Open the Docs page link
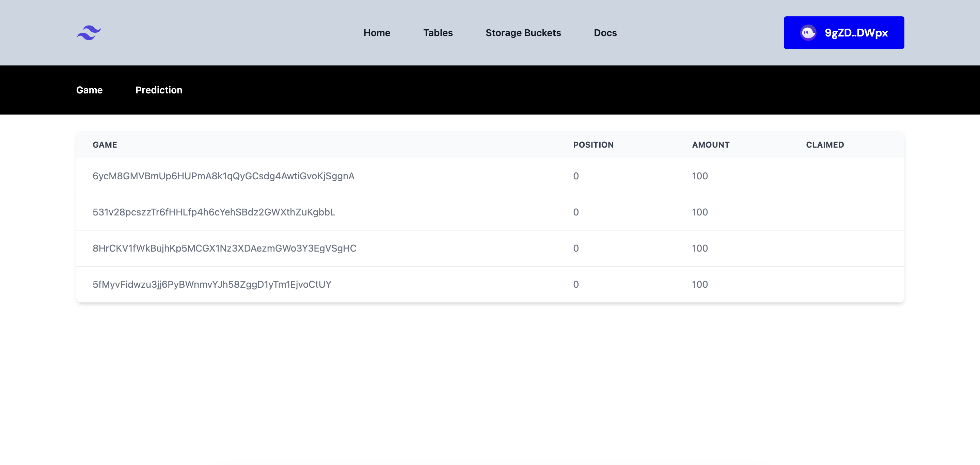The width and height of the screenshot is (980, 465). click(x=605, y=33)
